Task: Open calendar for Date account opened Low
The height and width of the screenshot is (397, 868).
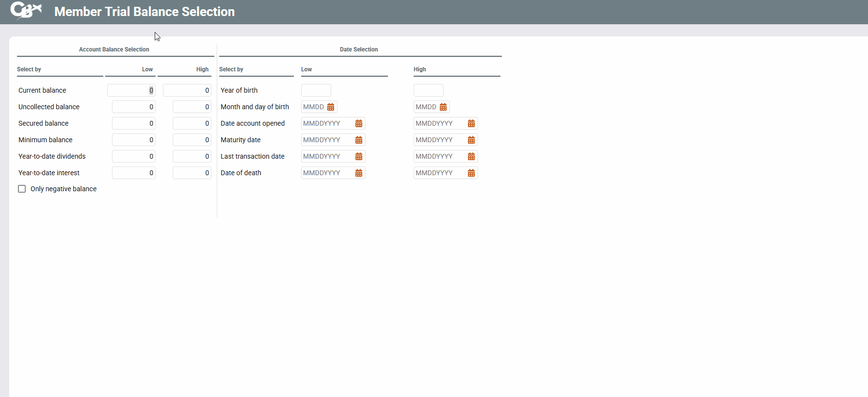Action: (x=359, y=123)
